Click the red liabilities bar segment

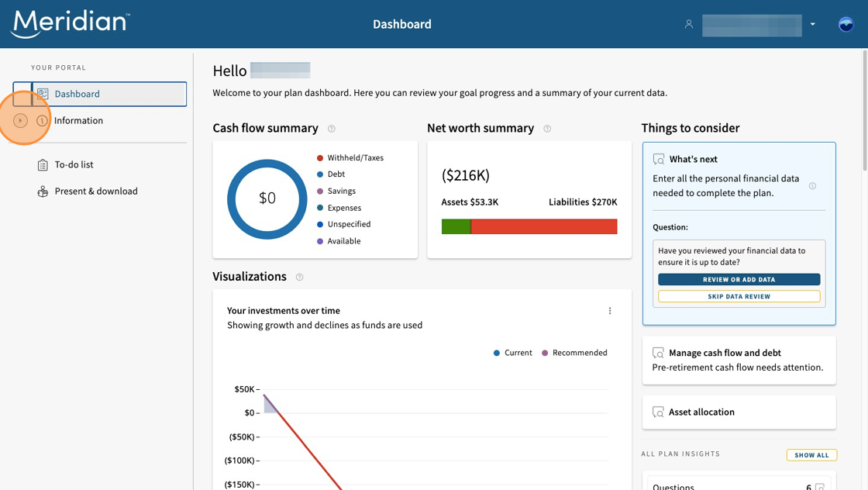point(544,226)
